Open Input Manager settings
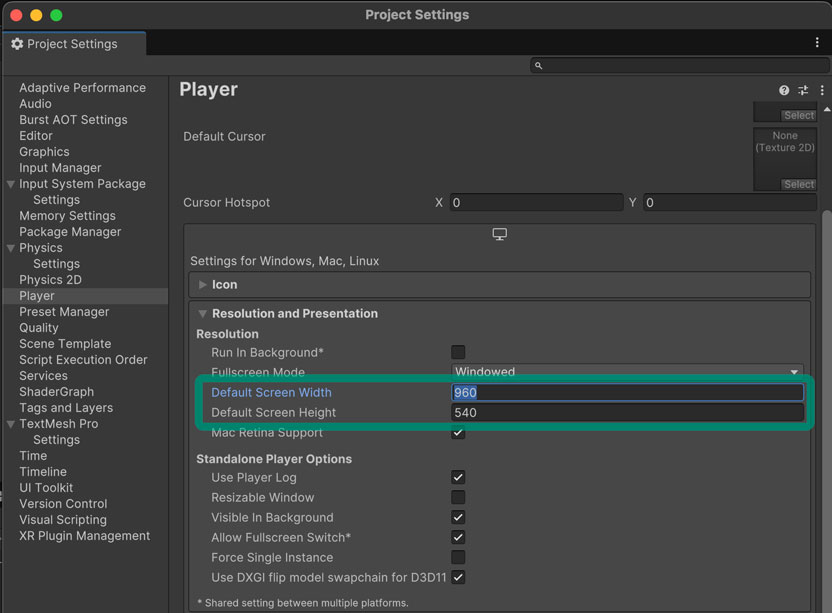The height and width of the screenshot is (613, 832). [x=60, y=168]
